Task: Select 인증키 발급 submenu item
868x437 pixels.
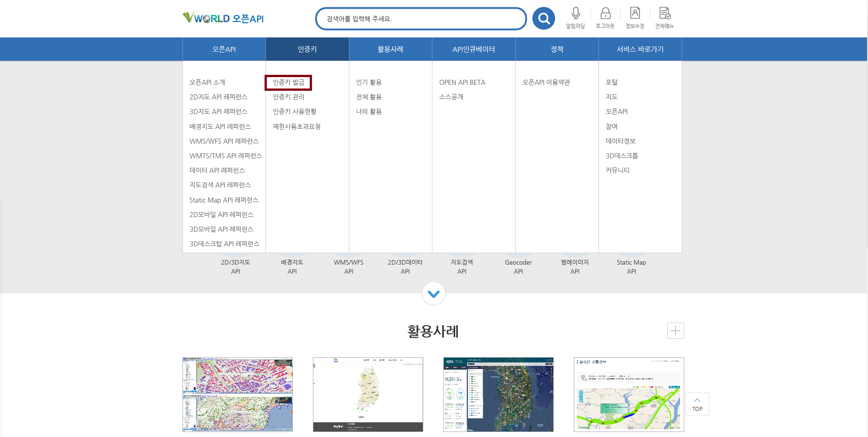Action: 288,83
